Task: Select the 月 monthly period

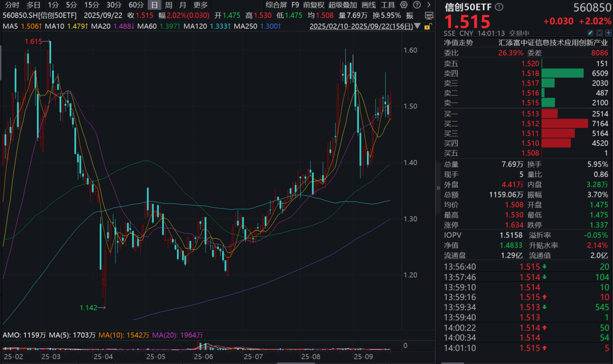Action: 183,5
